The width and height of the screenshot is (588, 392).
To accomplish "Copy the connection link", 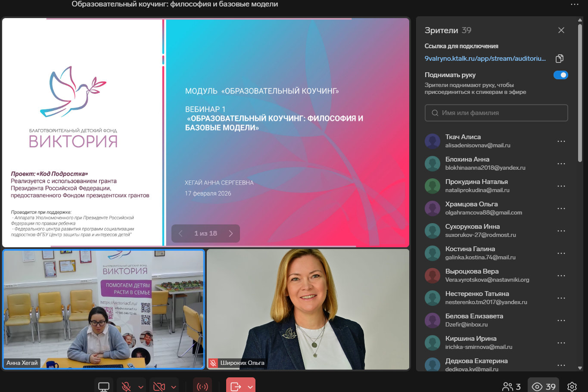I will click(x=560, y=59).
